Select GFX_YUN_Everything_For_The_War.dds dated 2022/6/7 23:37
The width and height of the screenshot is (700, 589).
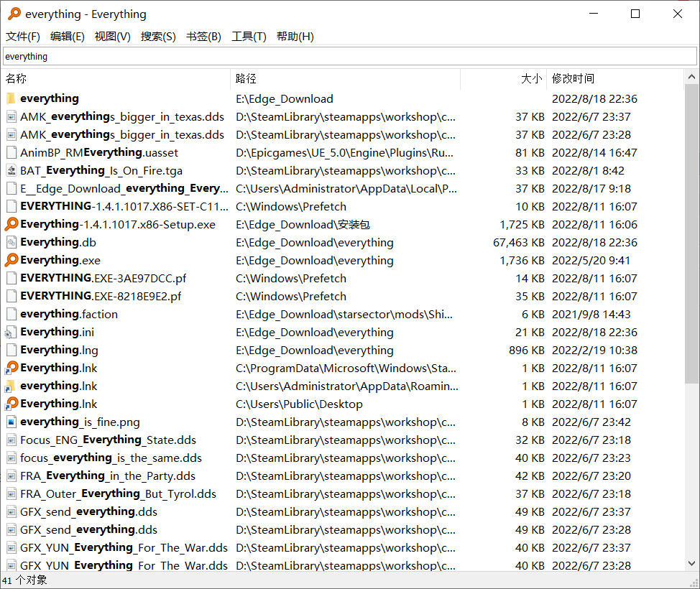(124, 547)
